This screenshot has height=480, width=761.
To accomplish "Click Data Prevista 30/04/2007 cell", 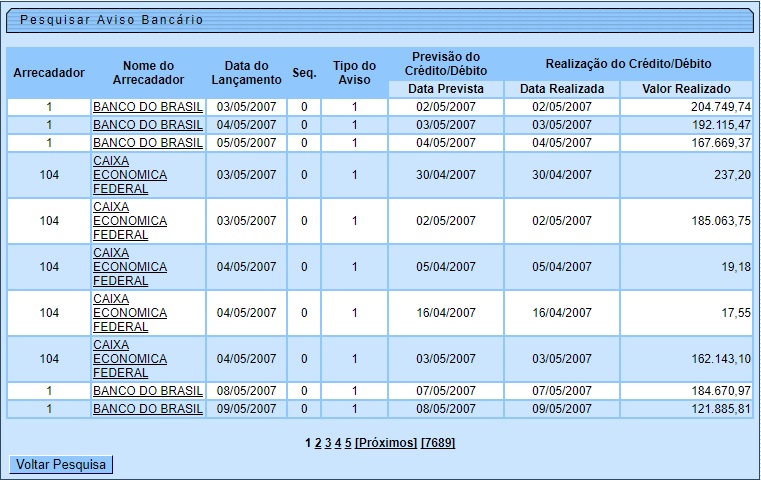I will [x=446, y=175].
